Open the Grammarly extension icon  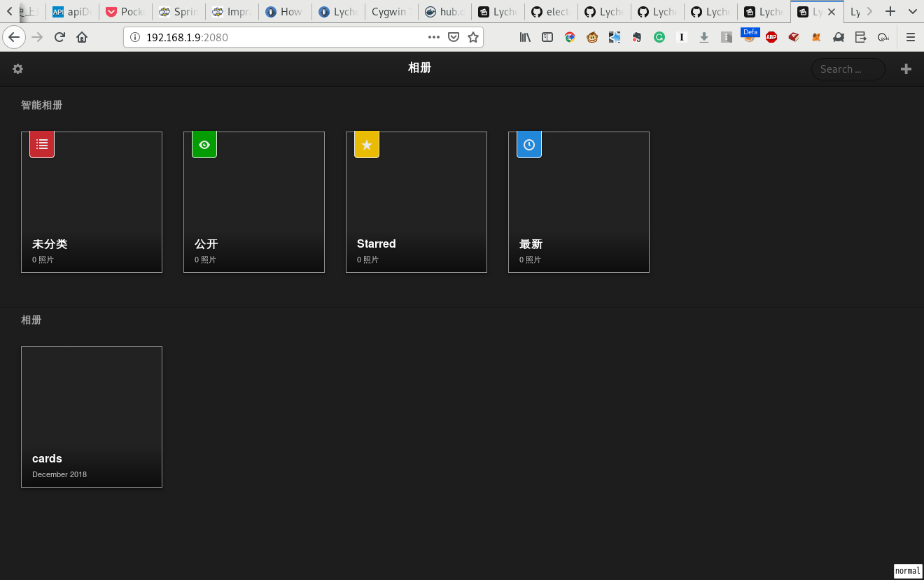659,38
